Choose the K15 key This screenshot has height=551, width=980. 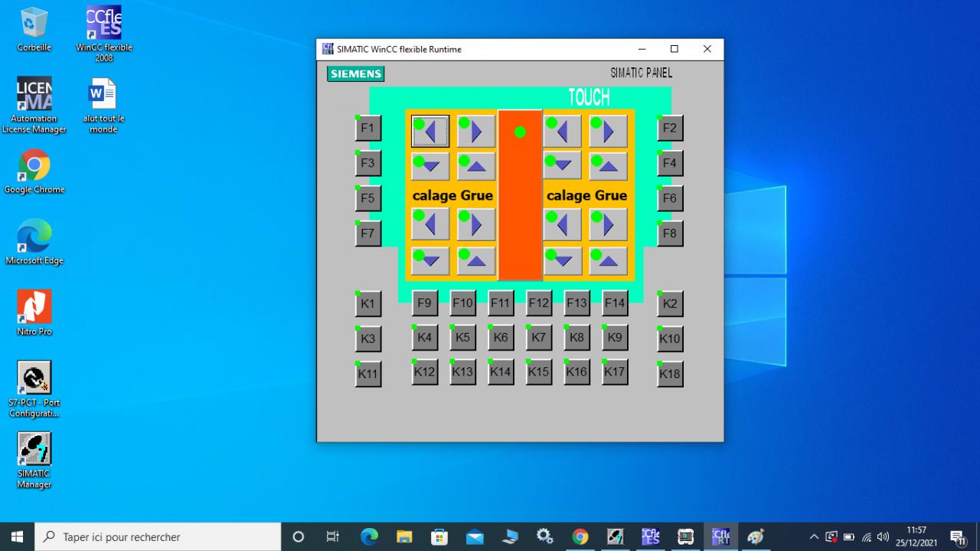pyautogui.click(x=539, y=372)
